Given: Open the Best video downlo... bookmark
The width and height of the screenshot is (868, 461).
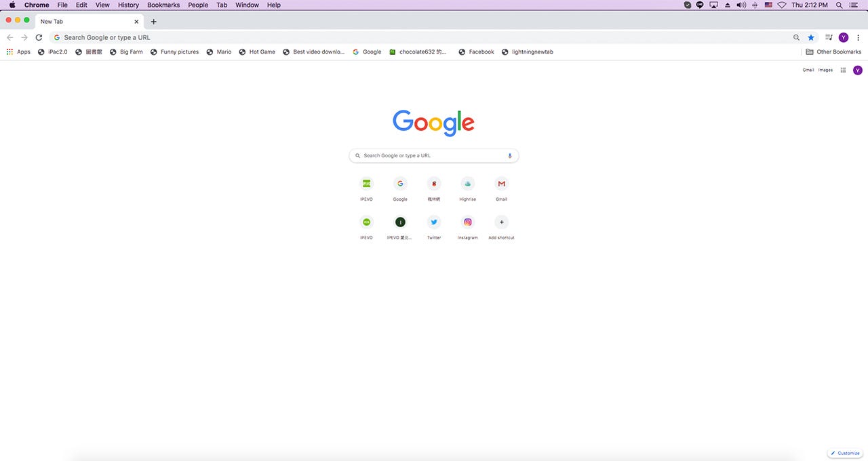Looking at the screenshot, I should [314, 52].
